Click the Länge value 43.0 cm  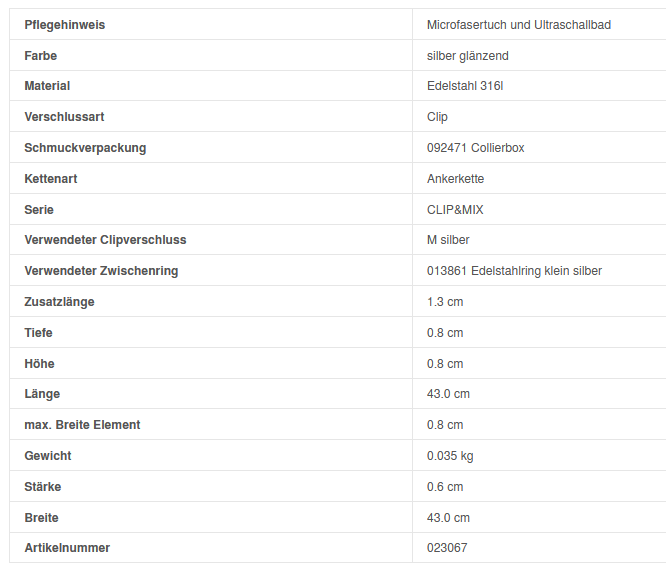pyautogui.click(x=448, y=394)
